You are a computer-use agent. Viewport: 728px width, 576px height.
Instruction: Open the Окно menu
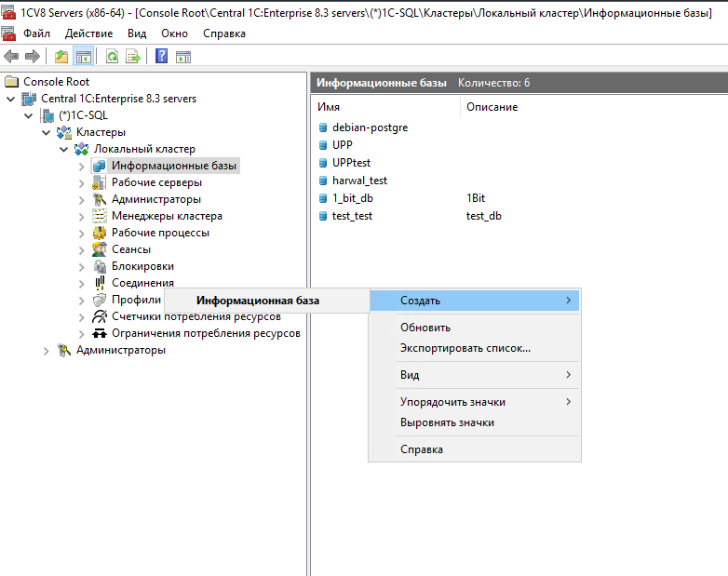click(x=175, y=33)
